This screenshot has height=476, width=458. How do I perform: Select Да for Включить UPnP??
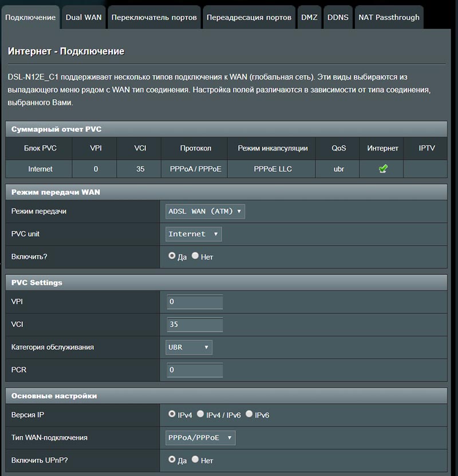coord(172,459)
